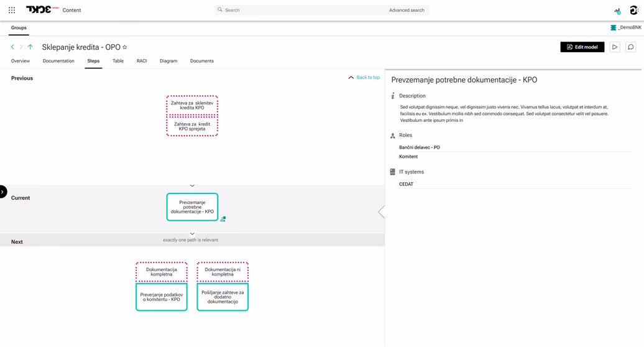Click the Edit model button

582,47
